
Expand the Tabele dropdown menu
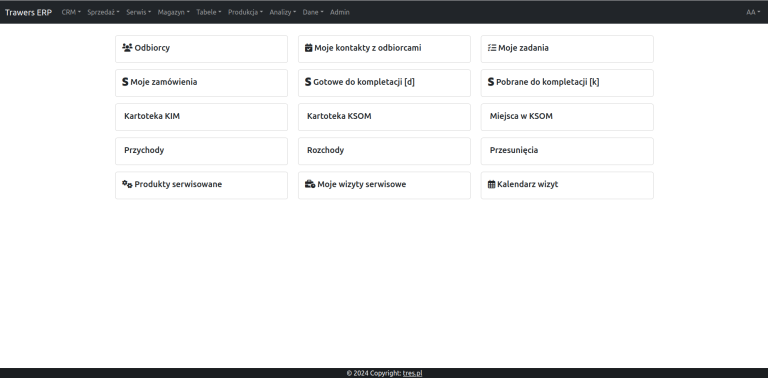pos(209,12)
